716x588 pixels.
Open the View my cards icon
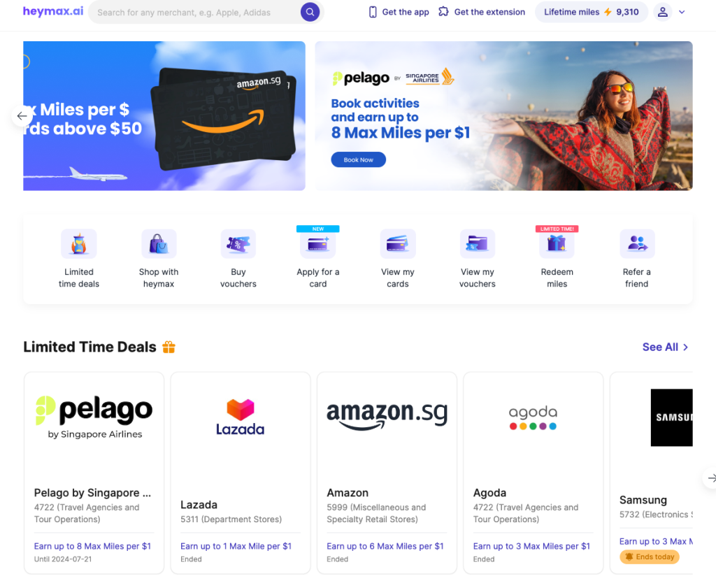click(398, 244)
